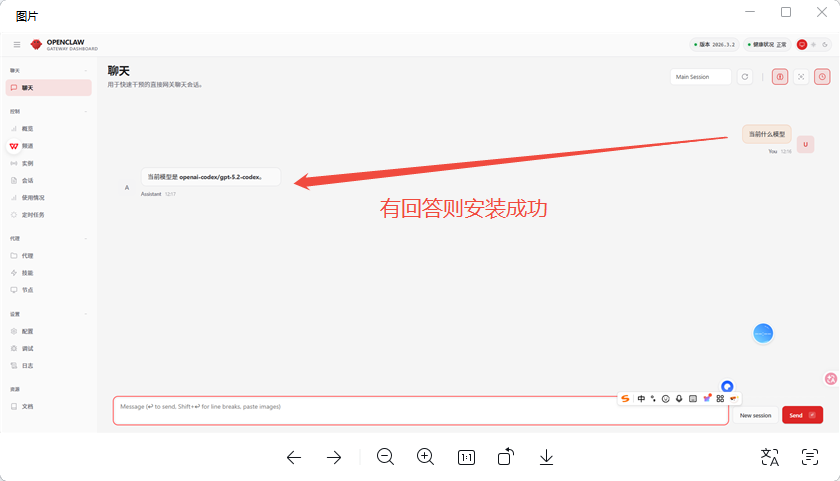Translate the image text in the viewer
Image resolution: width=840 pixels, height=481 pixels.
pos(770,457)
